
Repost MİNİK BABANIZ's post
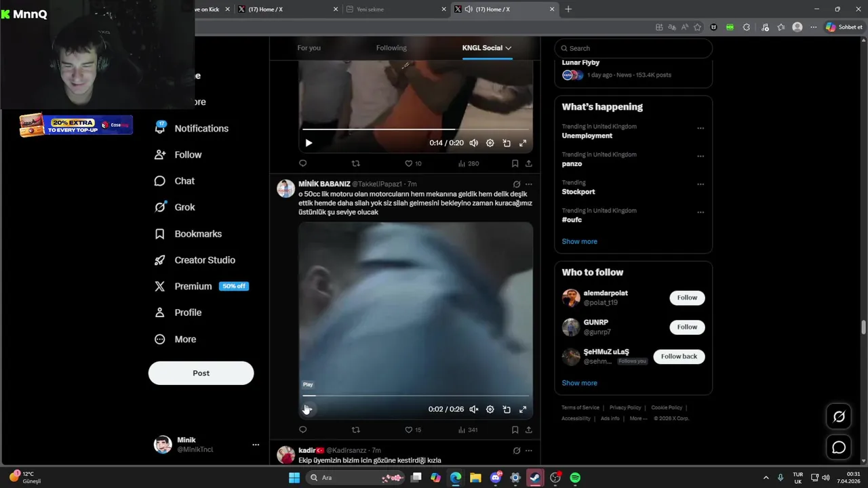tap(355, 430)
